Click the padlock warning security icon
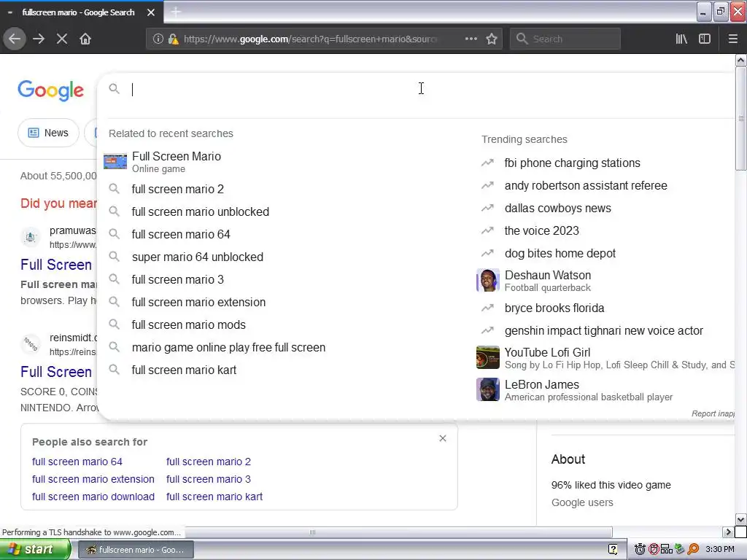The image size is (747, 560). pyautogui.click(x=173, y=39)
